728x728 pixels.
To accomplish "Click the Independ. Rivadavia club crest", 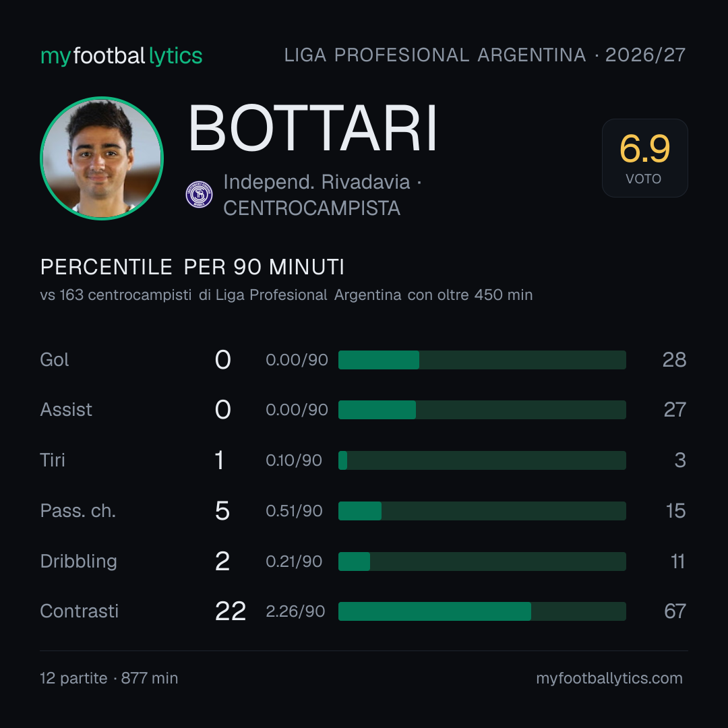I will click(x=199, y=195).
